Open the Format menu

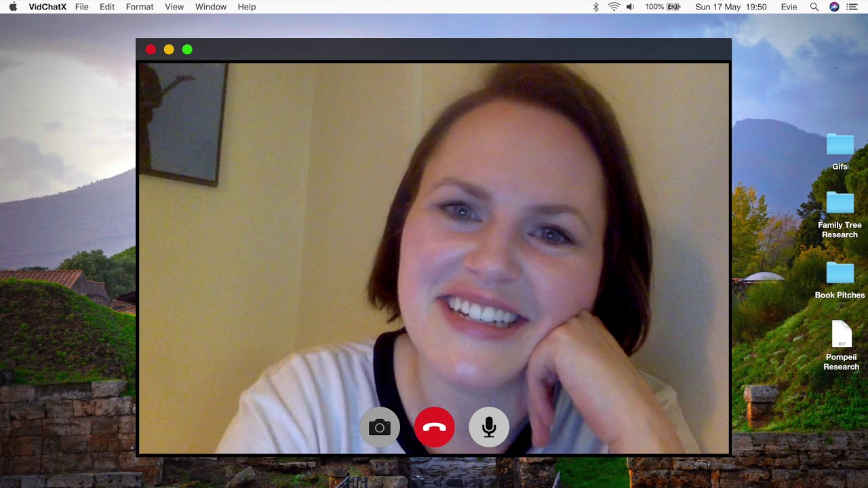pyautogui.click(x=140, y=7)
